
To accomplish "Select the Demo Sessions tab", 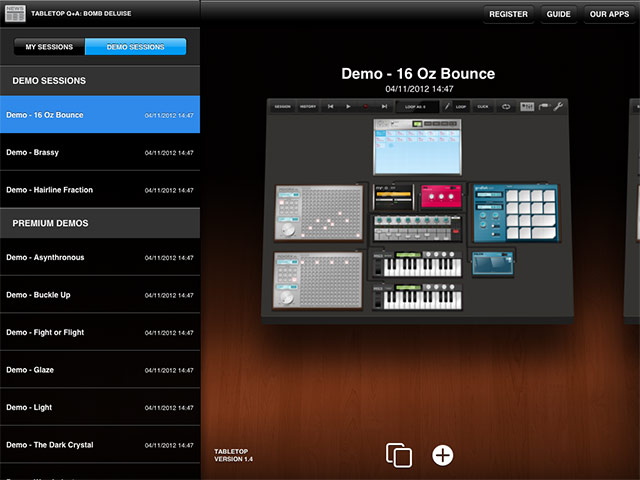I will (x=136, y=47).
